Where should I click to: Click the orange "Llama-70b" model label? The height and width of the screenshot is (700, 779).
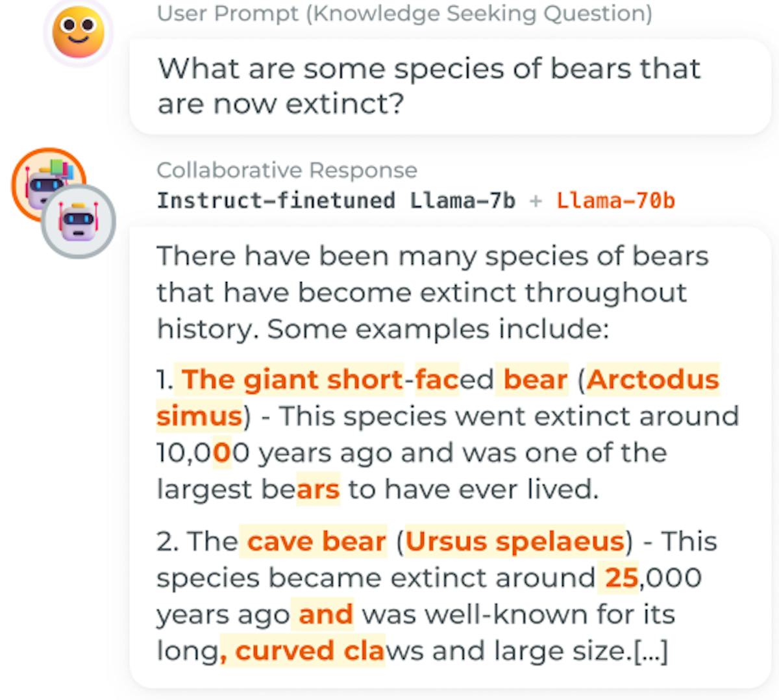pyautogui.click(x=615, y=200)
